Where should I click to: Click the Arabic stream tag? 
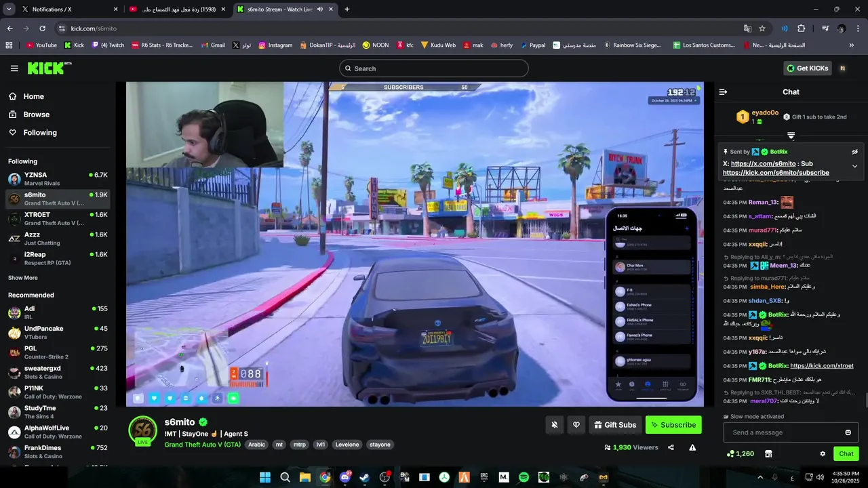[256, 445]
